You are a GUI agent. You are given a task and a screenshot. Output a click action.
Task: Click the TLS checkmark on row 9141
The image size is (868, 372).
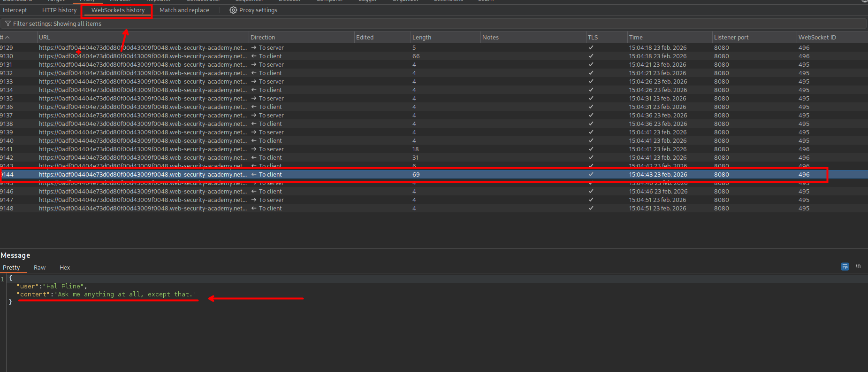(x=591, y=149)
